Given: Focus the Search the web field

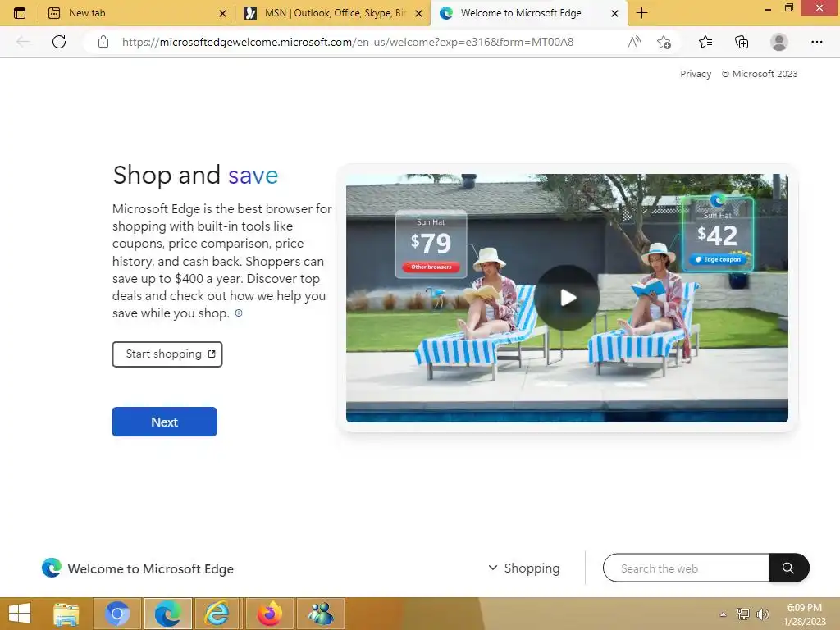Looking at the screenshot, I should [687, 568].
